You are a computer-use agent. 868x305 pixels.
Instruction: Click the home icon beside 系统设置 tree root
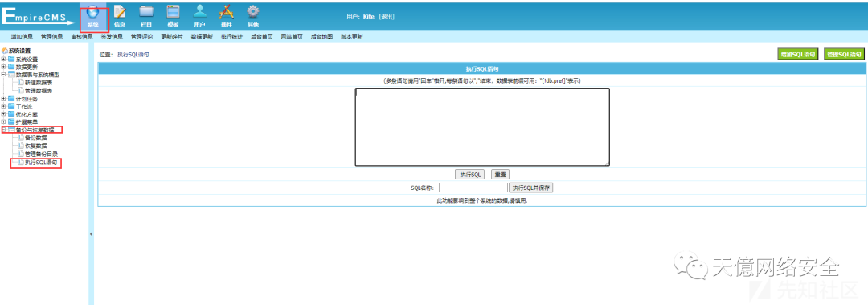click(x=5, y=51)
